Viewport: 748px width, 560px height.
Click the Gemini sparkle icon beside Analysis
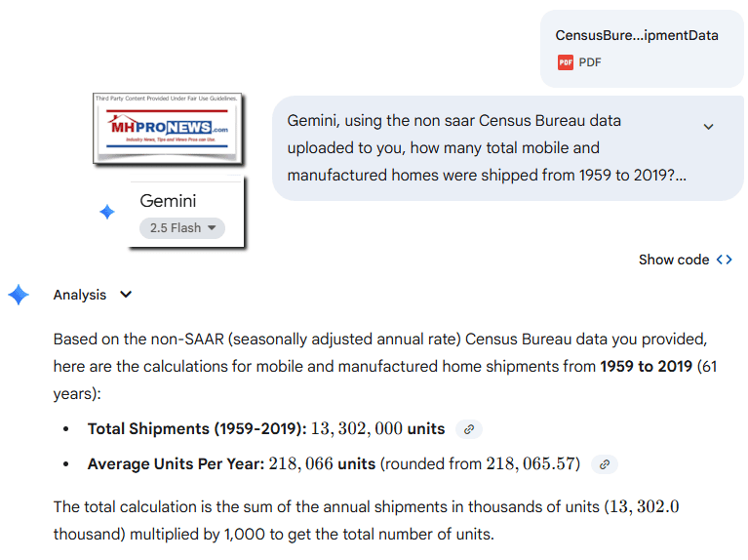[x=19, y=295]
